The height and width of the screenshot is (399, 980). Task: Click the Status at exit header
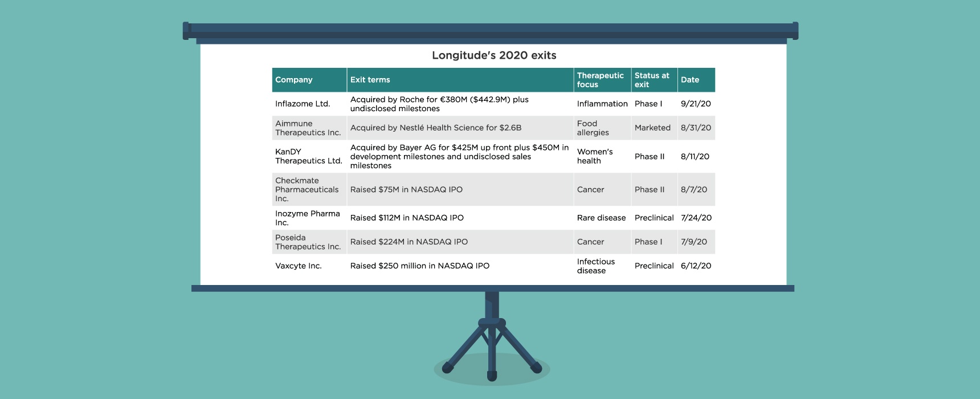(x=652, y=80)
